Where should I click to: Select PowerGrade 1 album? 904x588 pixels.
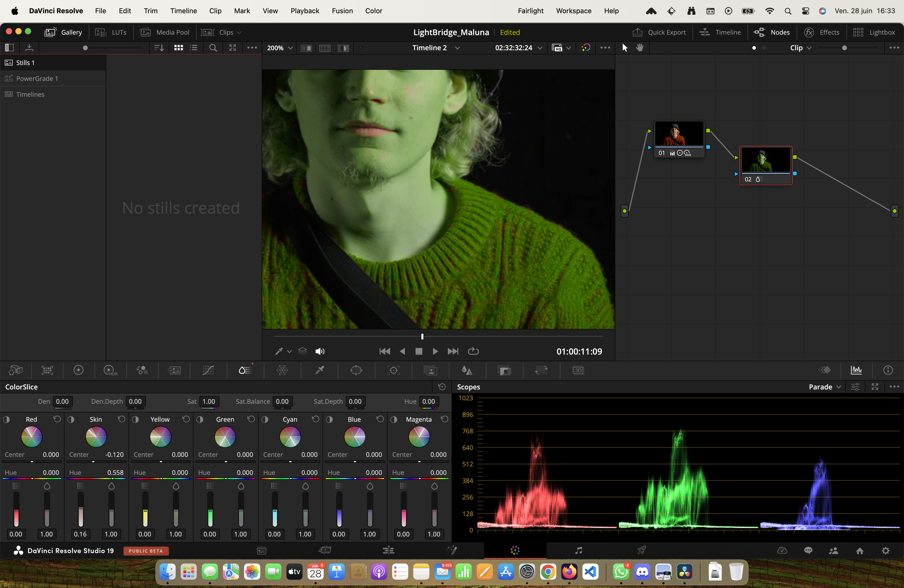(x=37, y=78)
